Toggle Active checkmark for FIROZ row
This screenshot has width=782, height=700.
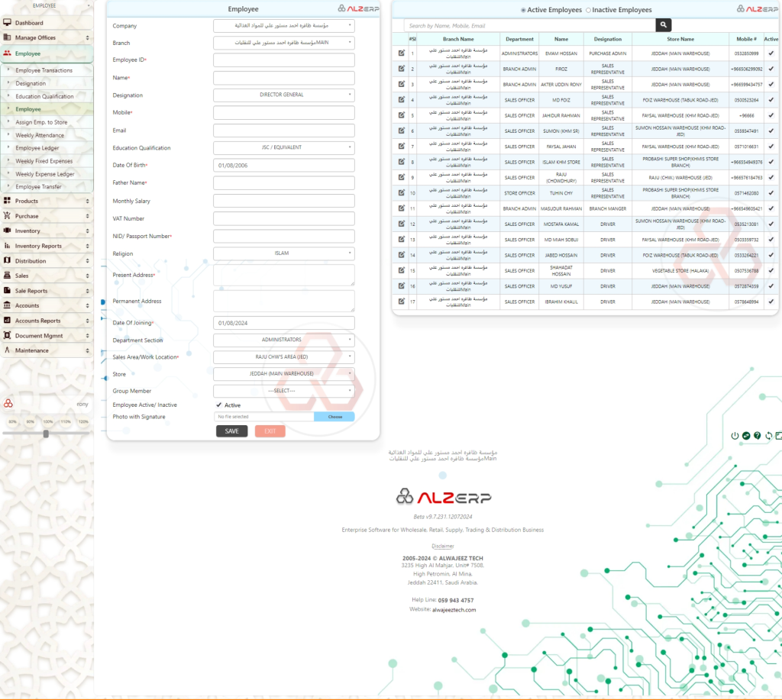click(771, 68)
